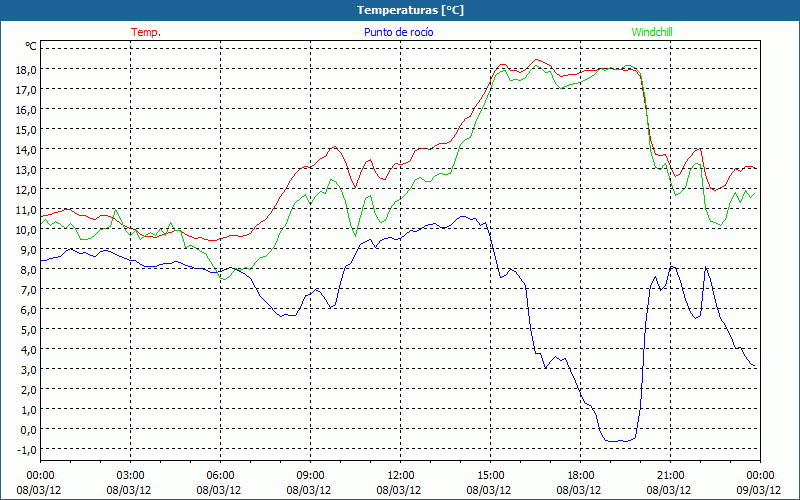Click the '15,0' y-axis value

pyautogui.click(x=26, y=130)
